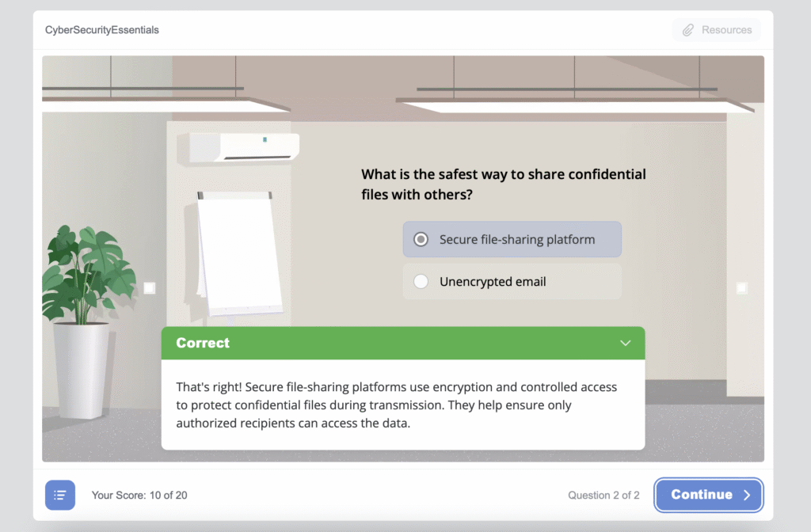This screenshot has width=811, height=532.
Task: Click the Question 2 of 2 indicator
Action: point(603,496)
